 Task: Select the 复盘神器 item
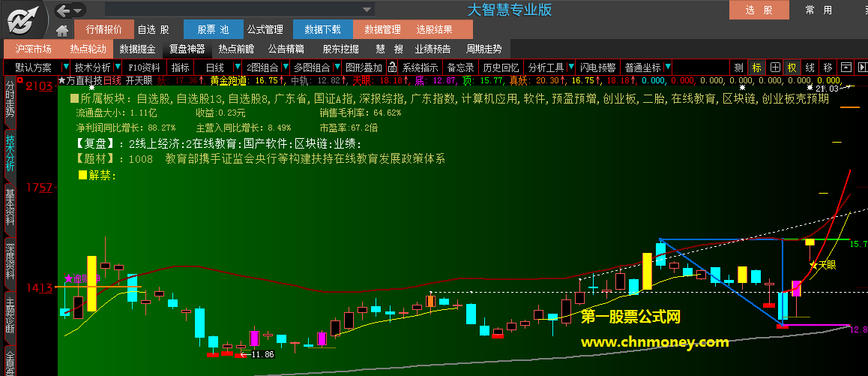tap(187, 49)
